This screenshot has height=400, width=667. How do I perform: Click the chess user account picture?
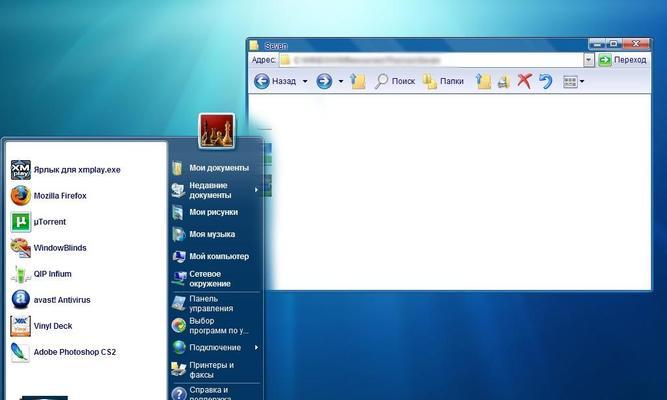(217, 131)
